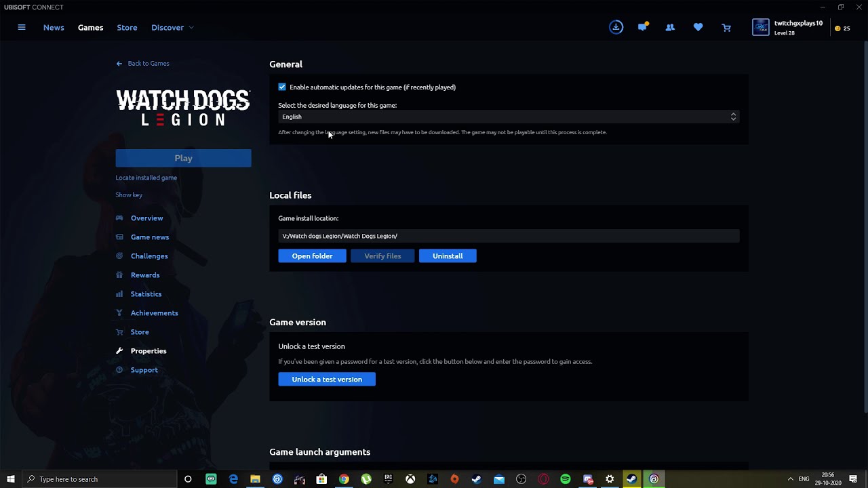The height and width of the screenshot is (488, 868).
Task: Open the Windows notification center
Action: point(853,479)
